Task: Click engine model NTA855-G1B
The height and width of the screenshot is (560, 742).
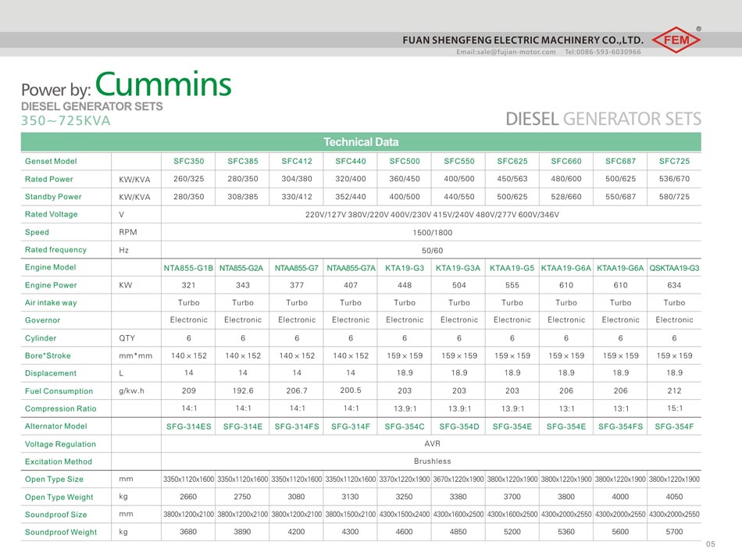Action: (x=188, y=268)
